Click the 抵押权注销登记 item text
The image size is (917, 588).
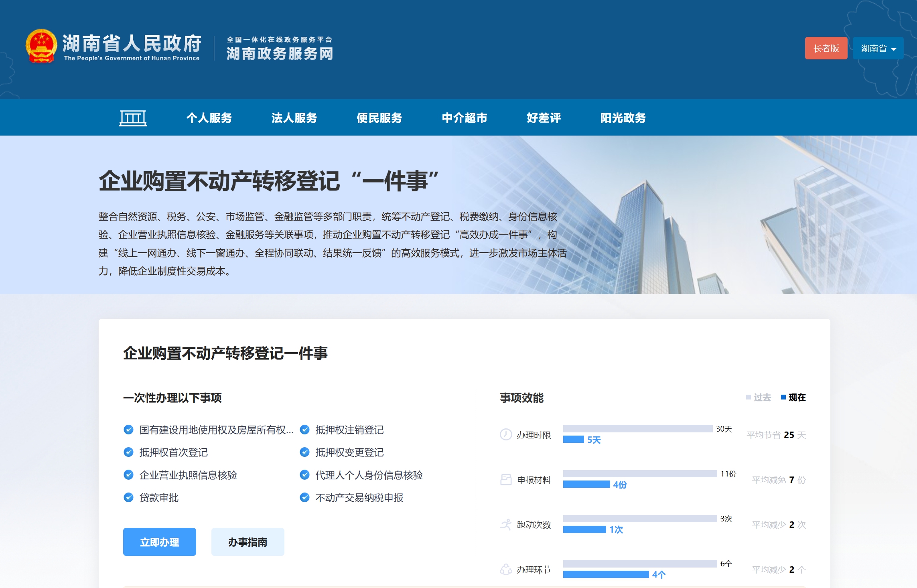coord(349,430)
